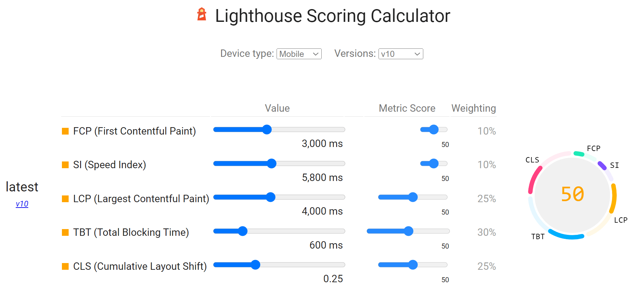
Task: Select the FCP arc segment on the gauge
Action: click(x=579, y=154)
